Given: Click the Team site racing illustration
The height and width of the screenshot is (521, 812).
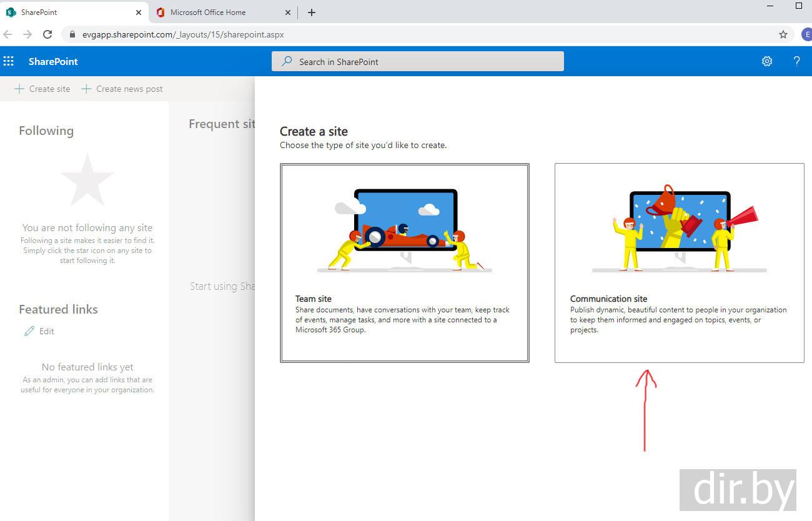Looking at the screenshot, I should point(405,230).
